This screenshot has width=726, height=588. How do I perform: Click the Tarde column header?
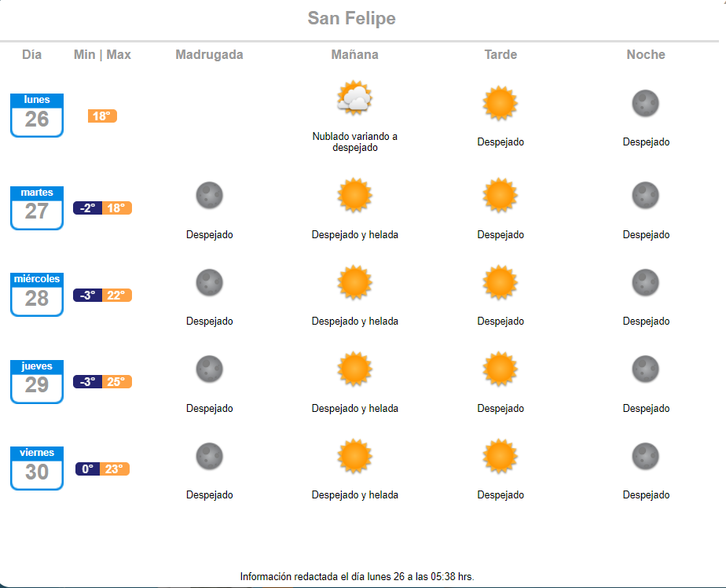tap(500, 54)
